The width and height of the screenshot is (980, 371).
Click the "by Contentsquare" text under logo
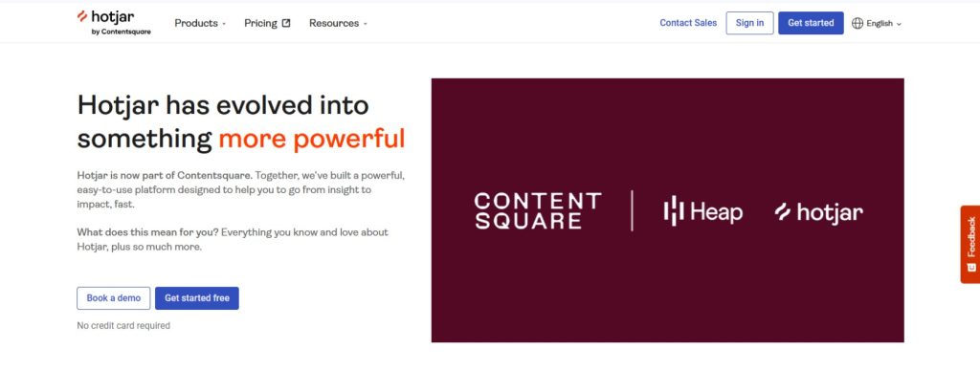point(122,32)
